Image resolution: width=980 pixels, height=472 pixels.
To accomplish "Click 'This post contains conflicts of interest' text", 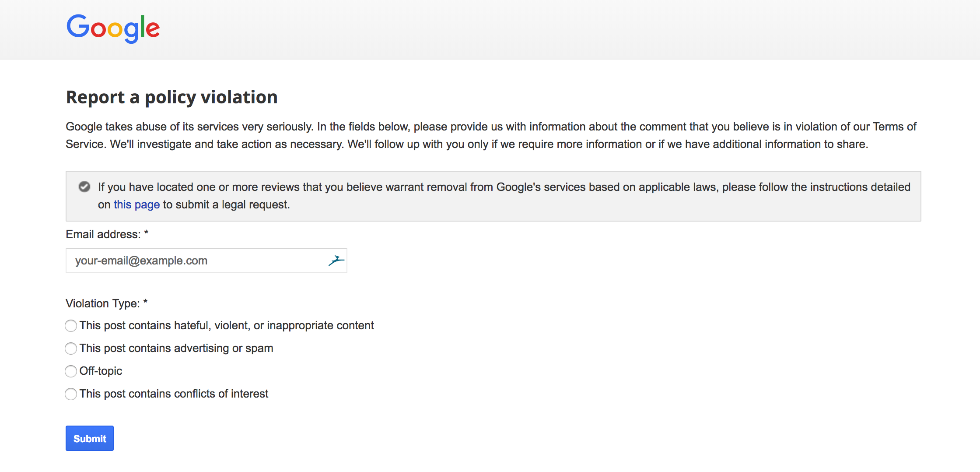I will 174,394.
